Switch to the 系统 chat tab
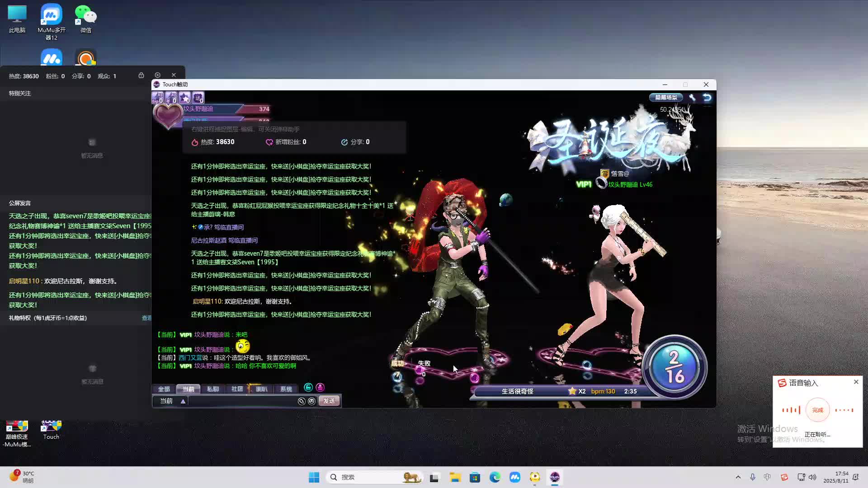This screenshot has width=868, height=488. (286, 389)
